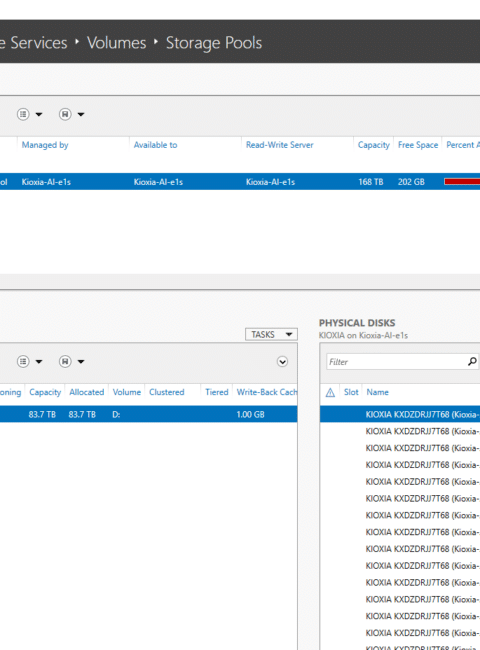Sort pools by Read-Write Server column
The width and height of the screenshot is (480, 650).
click(x=280, y=145)
